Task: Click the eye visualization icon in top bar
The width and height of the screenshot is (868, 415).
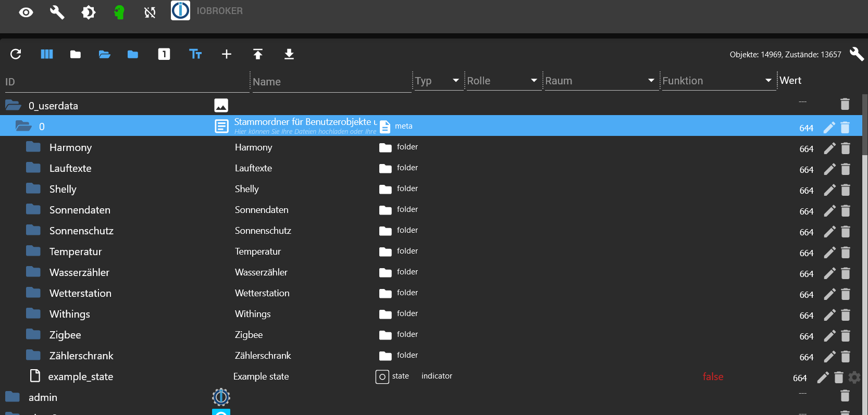Action: click(x=26, y=12)
